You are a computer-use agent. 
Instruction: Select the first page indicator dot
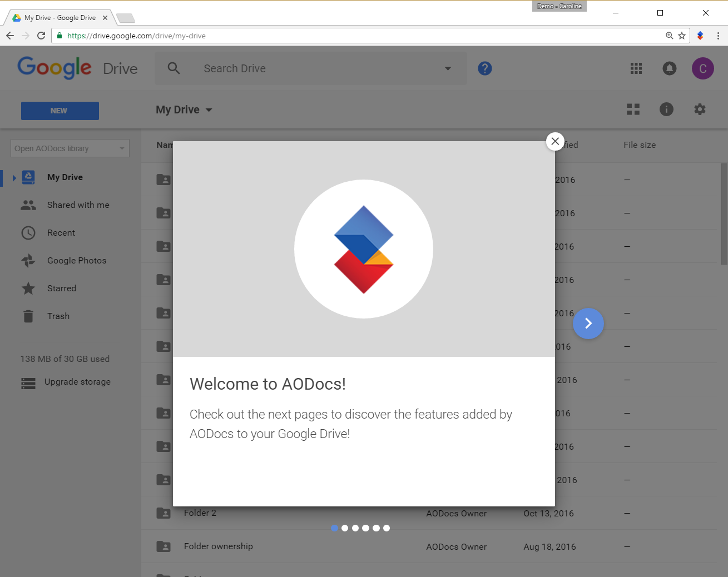coord(334,528)
